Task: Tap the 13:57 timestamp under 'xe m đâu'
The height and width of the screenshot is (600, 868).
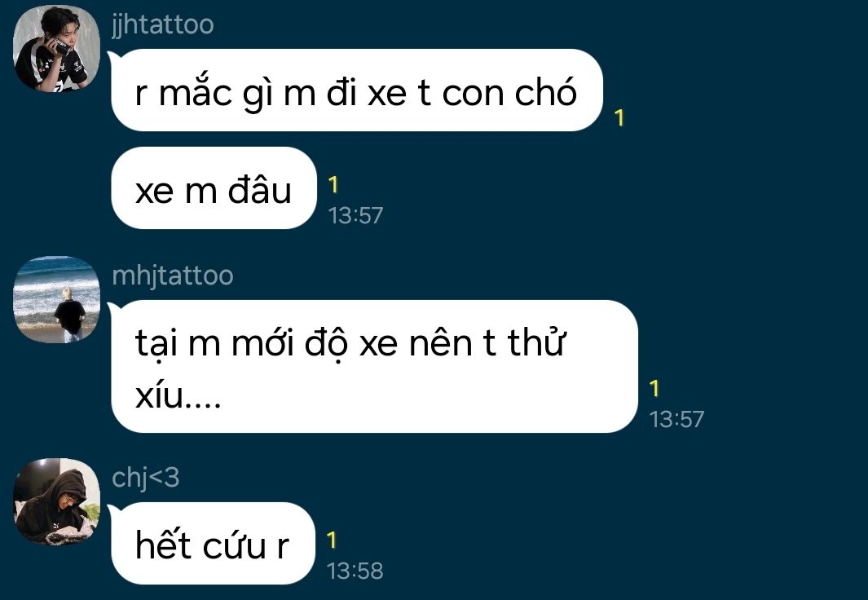Action: 355,215
